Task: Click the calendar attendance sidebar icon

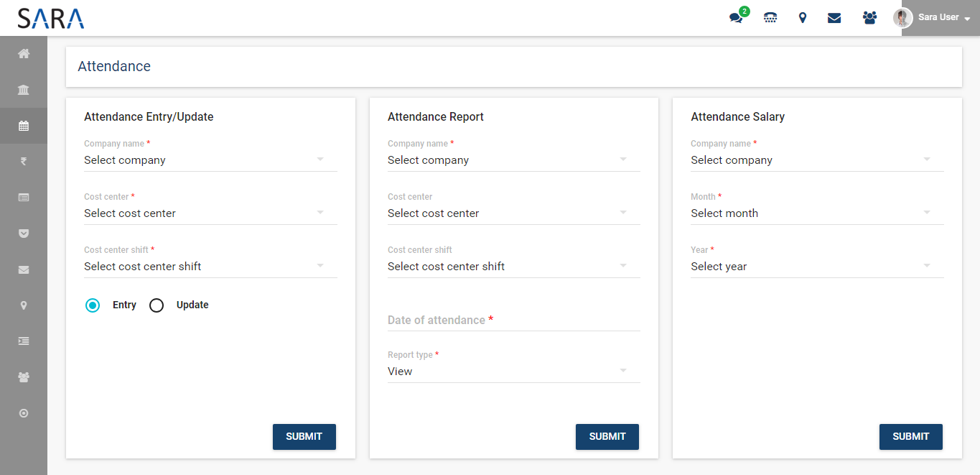Action: tap(24, 126)
